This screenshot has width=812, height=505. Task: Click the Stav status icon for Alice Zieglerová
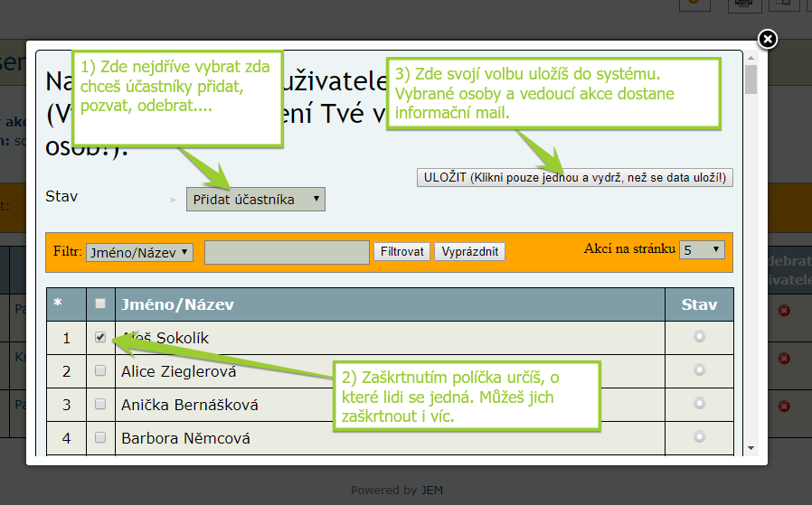point(699,370)
